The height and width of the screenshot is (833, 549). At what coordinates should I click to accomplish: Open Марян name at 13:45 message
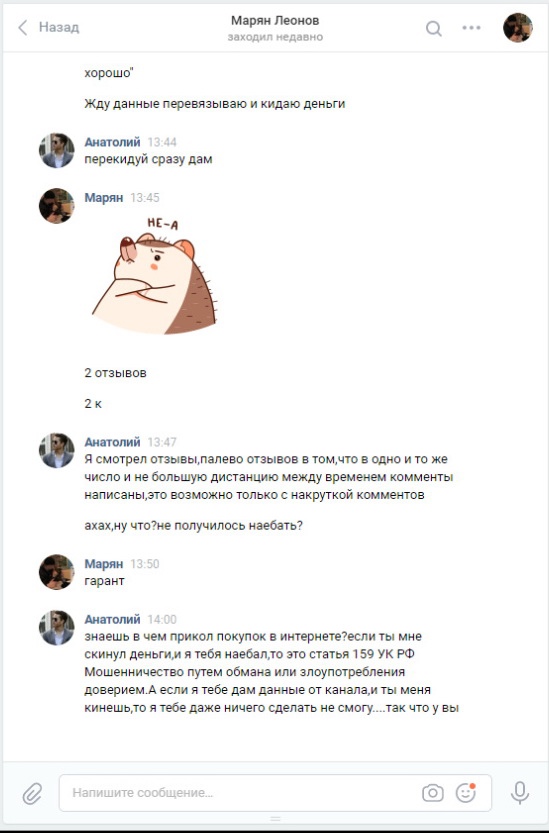tap(104, 198)
